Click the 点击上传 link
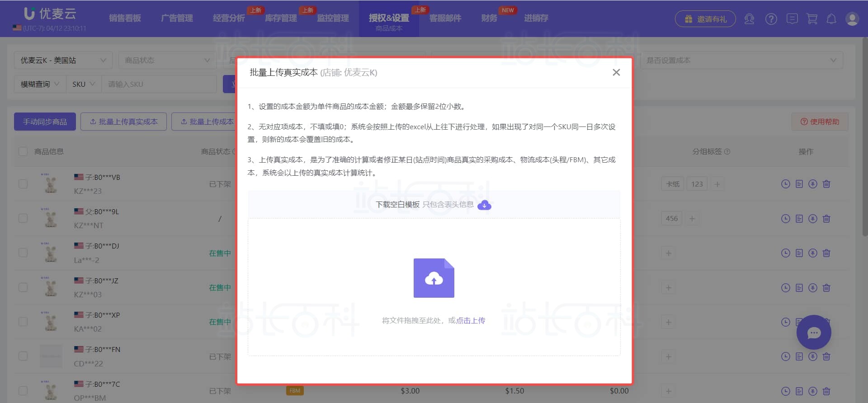This screenshot has width=868, height=403. coord(471,320)
